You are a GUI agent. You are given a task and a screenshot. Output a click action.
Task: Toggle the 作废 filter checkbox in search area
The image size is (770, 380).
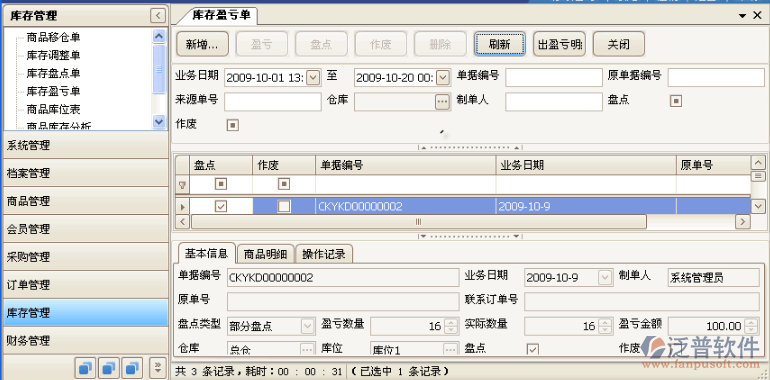click(x=233, y=125)
